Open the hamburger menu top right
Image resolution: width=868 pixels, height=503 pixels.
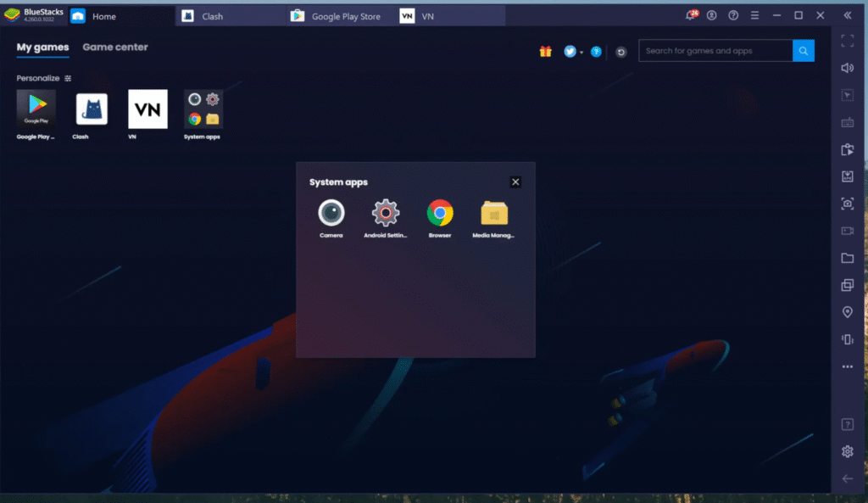tap(754, 14)
